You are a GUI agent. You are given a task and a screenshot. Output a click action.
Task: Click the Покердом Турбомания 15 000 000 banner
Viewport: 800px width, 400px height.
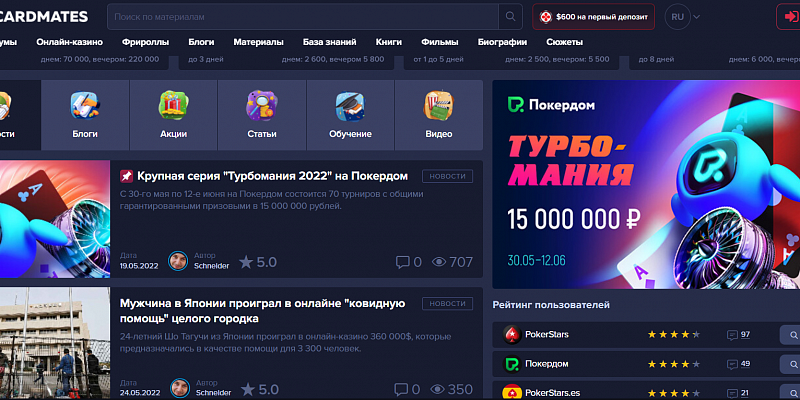coord(646,184)
